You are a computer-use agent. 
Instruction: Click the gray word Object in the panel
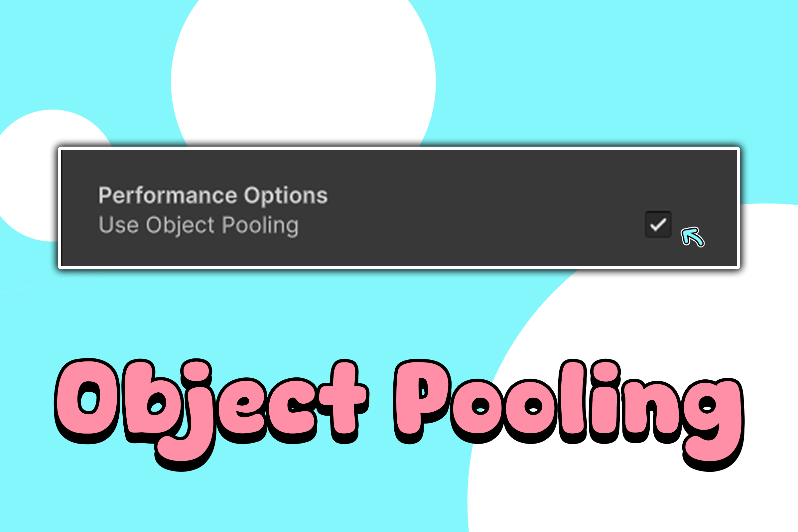point(180,225)
